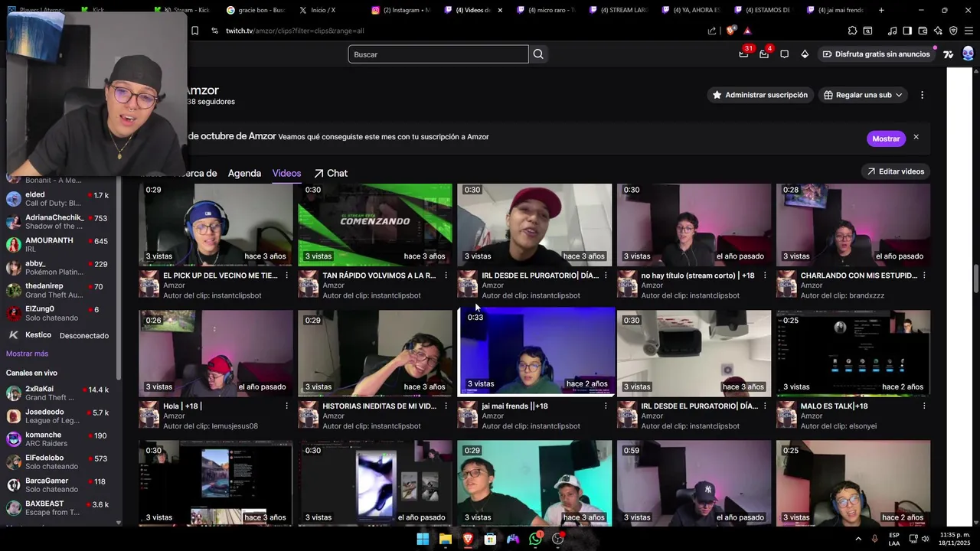The height and width of the screenshot is (551, 980).
Task: Open Brave Shields lion icon in address bar
Action: click(x=730, y=31)
